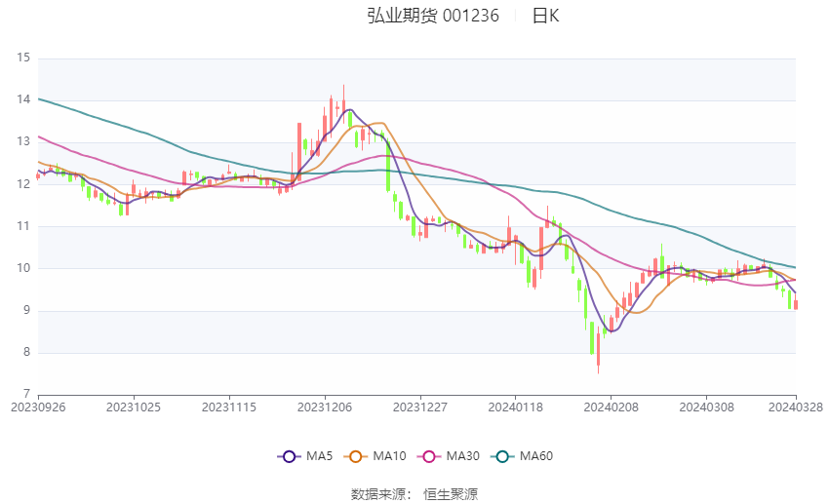Click the 20230926 start date label
The width and height of the screenshot is (829, 504).
pyautogui.click(x=39, y=406)
